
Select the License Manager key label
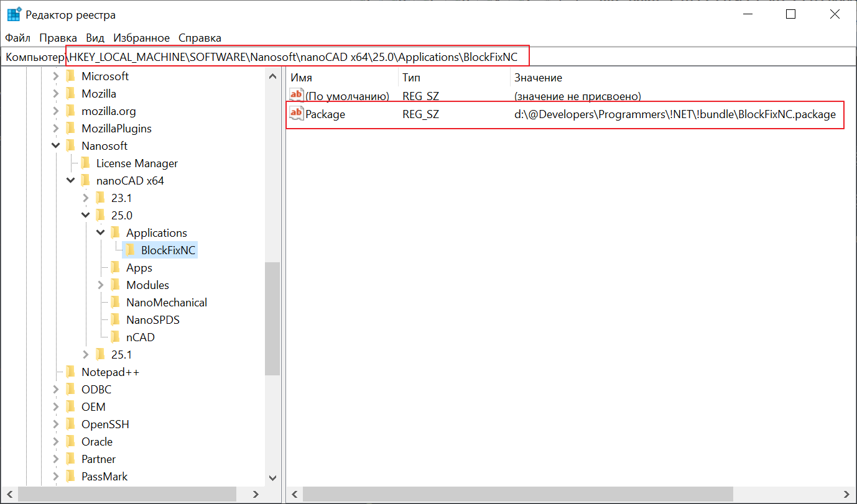[137, 163]
